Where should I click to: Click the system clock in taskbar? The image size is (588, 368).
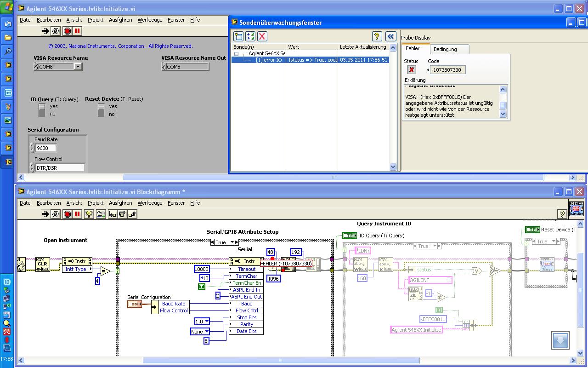[x=7, y=359]
